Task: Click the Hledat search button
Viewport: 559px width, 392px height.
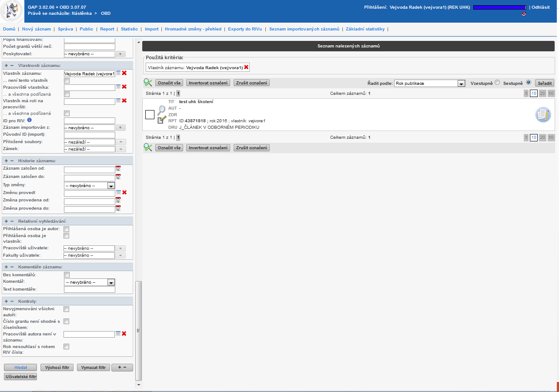Action: [x=20, y=367]
